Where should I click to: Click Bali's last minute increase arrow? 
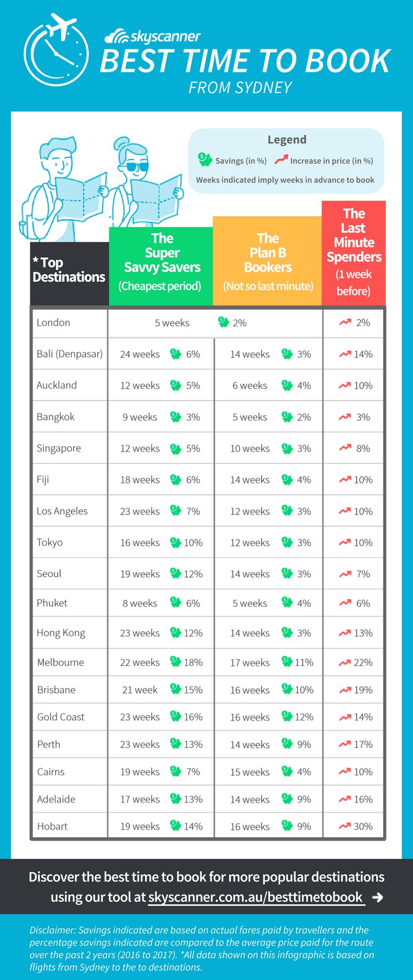pyautogui.click(x=345, y=354)
